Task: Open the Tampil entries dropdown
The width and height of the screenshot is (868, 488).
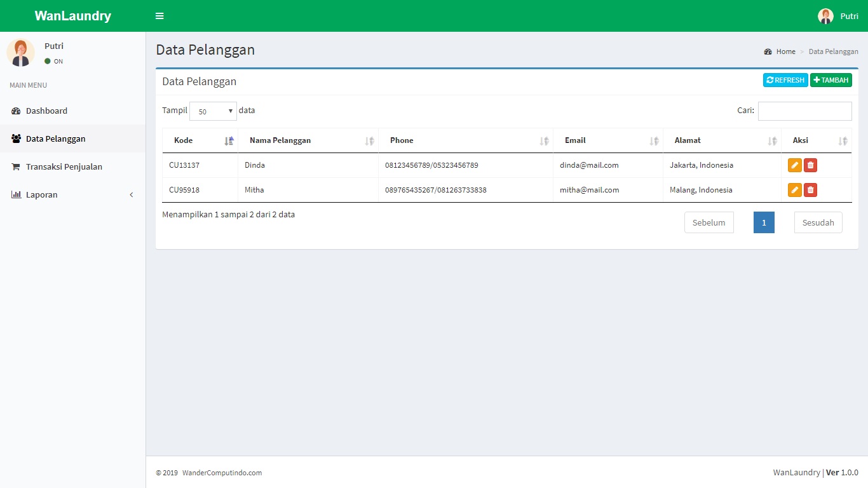Action: tap(213, 111)
